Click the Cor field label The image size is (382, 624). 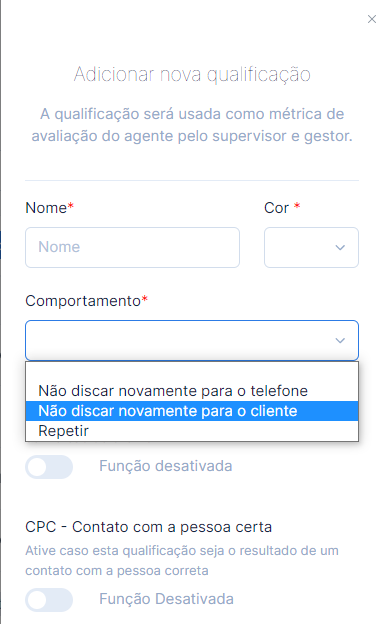[x=277, y=208]
